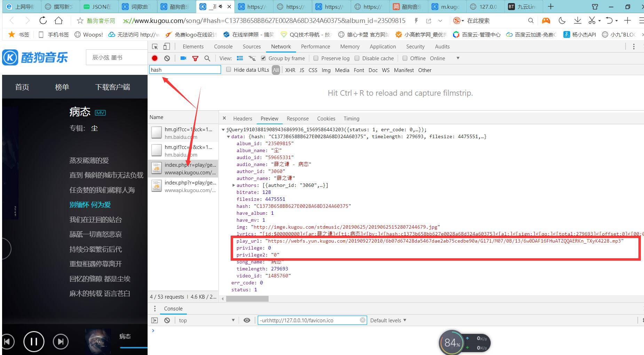Open the address bar history dropdown

point(440,21)
